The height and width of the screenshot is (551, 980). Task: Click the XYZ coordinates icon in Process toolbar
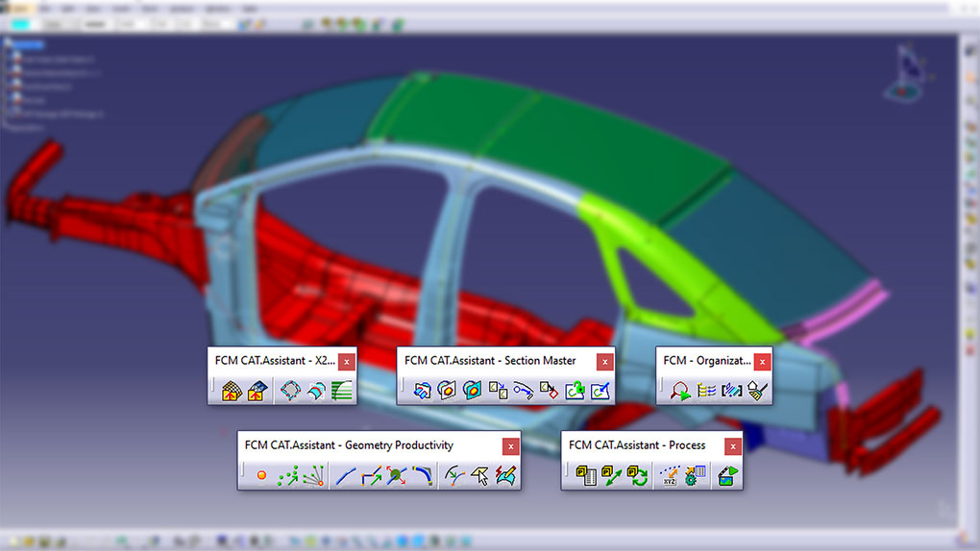coord(670,476)
